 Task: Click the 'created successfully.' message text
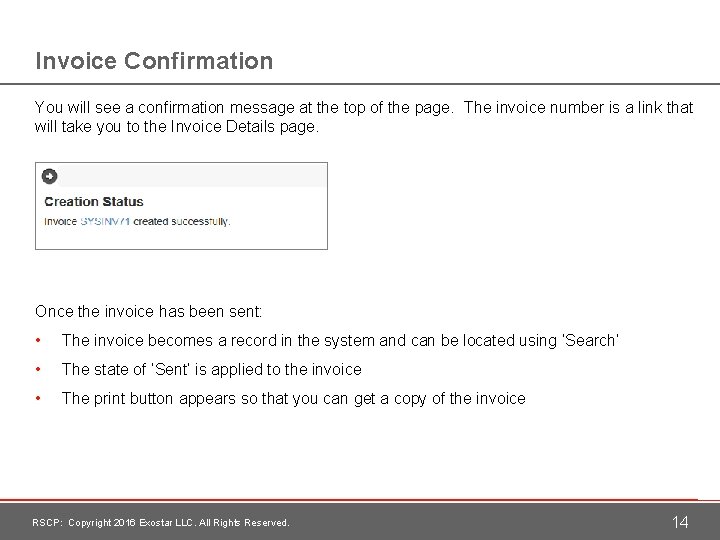[x=182, y=221]
